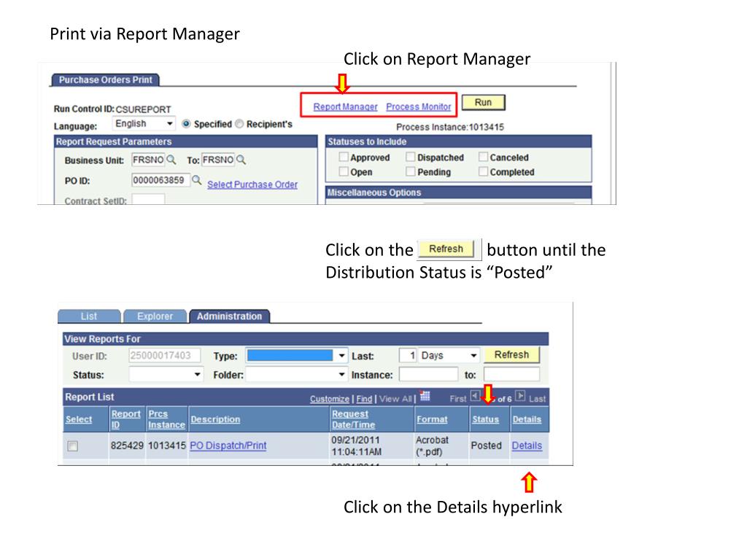
Task: Sort by Description column header
Action: pyautogui.click(x=215, y=419)
